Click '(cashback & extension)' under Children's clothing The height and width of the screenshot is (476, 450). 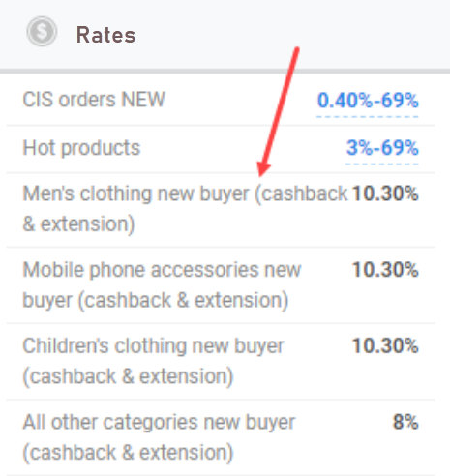128,376
